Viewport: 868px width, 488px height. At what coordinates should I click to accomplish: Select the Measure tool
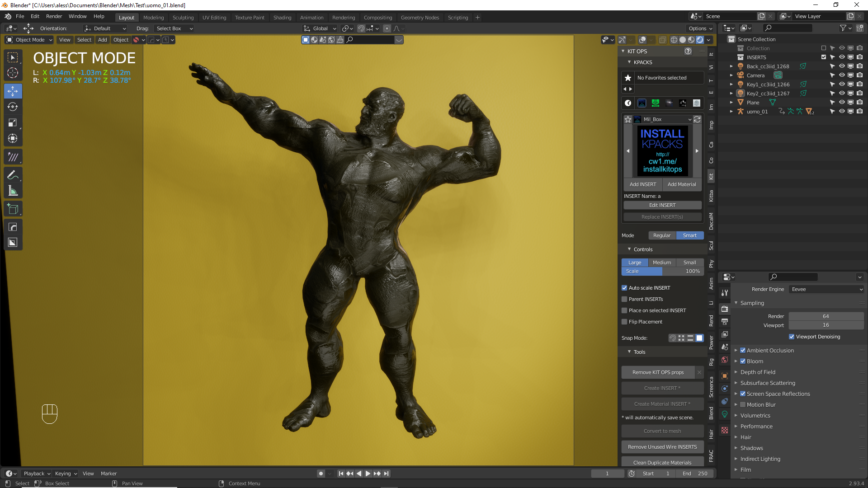tap(13, 191)
